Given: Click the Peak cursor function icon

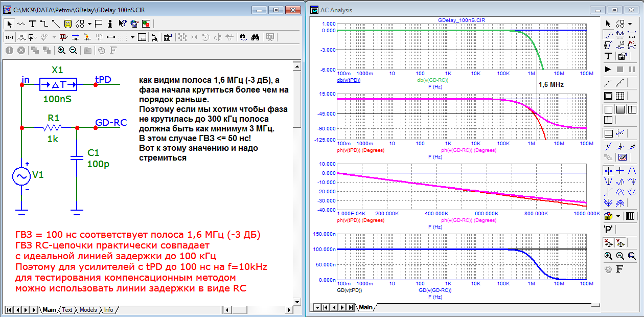Looking at the screenshot, I should click(632, 170).
